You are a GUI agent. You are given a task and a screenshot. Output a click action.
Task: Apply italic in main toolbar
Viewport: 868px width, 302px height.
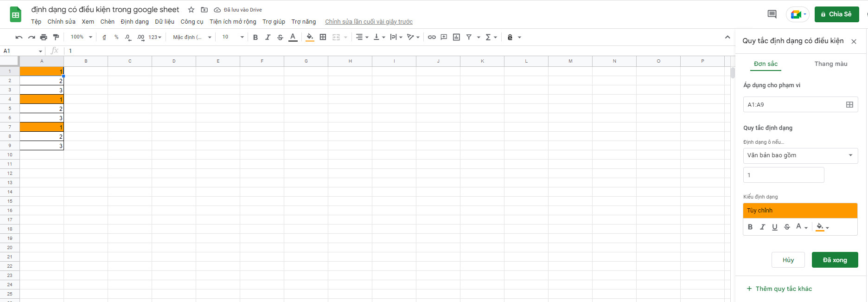268,37
